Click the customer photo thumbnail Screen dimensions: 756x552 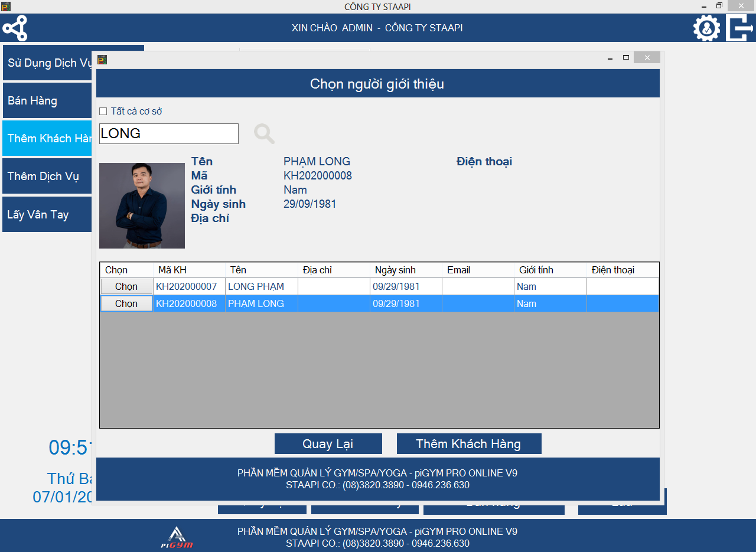coord(142,205)
